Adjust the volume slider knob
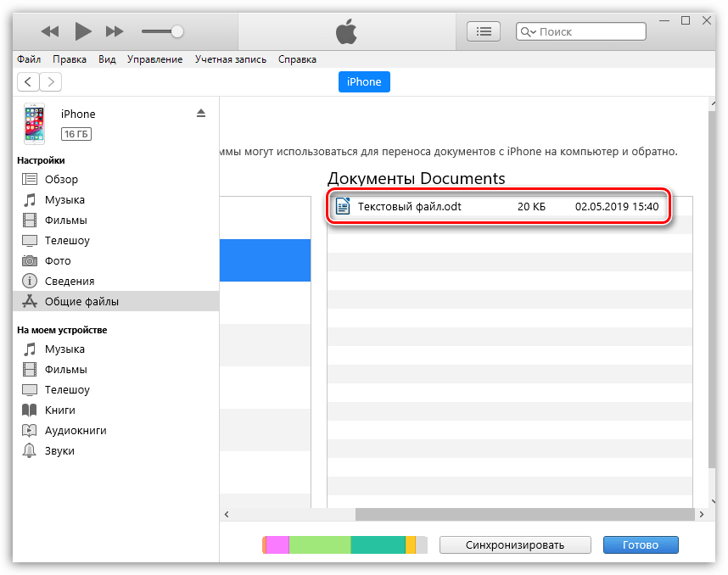This screenshot has width=728, height=575. coord(176,31)
